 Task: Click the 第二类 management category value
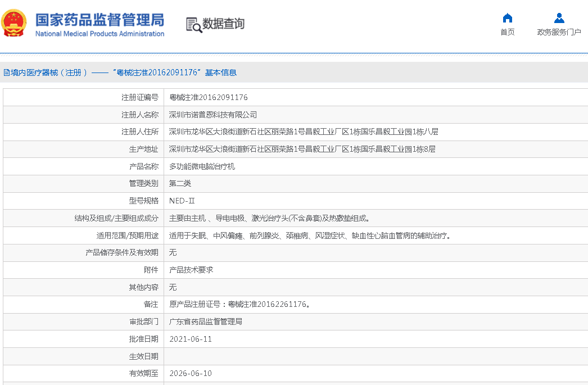pyautogui.click(x=180, y=184)
